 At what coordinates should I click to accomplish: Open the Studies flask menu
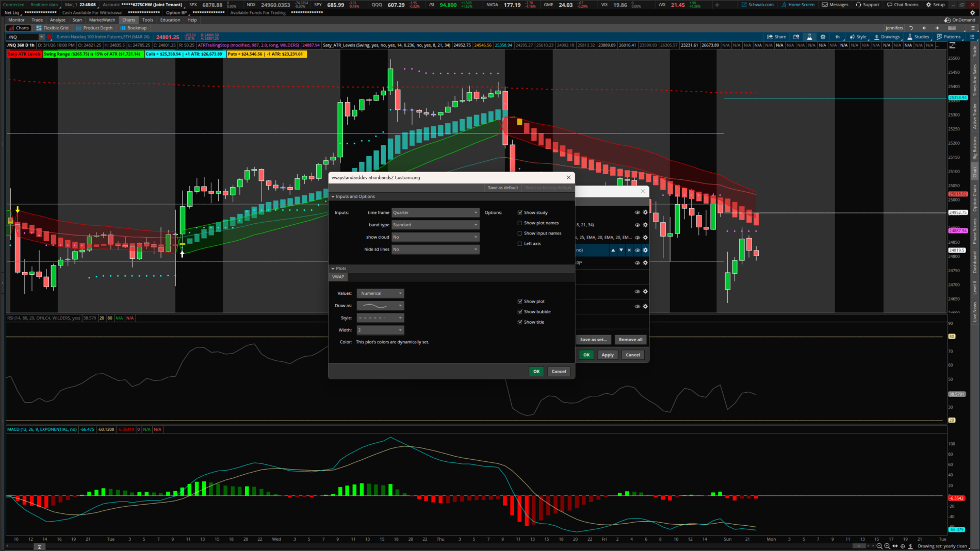coord(918,37)
